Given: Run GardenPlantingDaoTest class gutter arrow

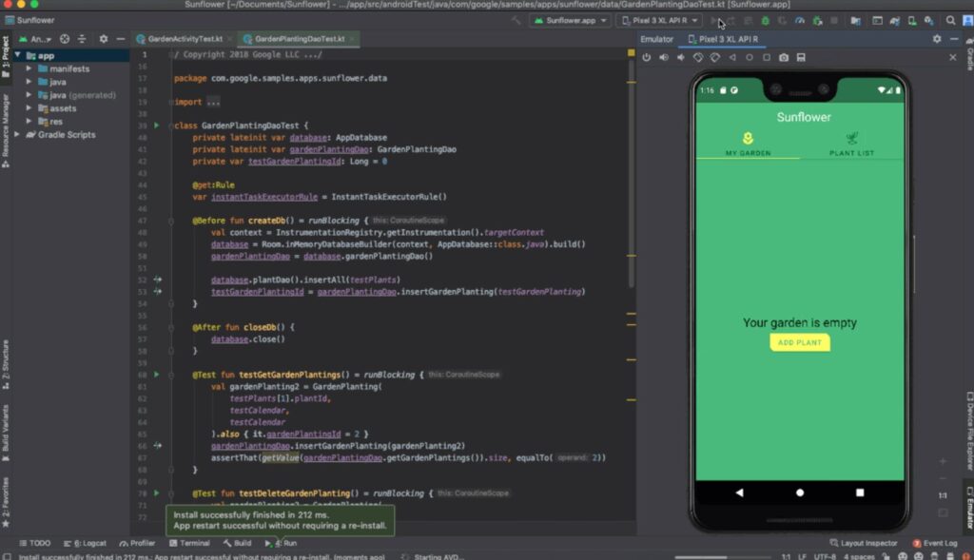Looking at the screenshot, I should coord(157,126).
